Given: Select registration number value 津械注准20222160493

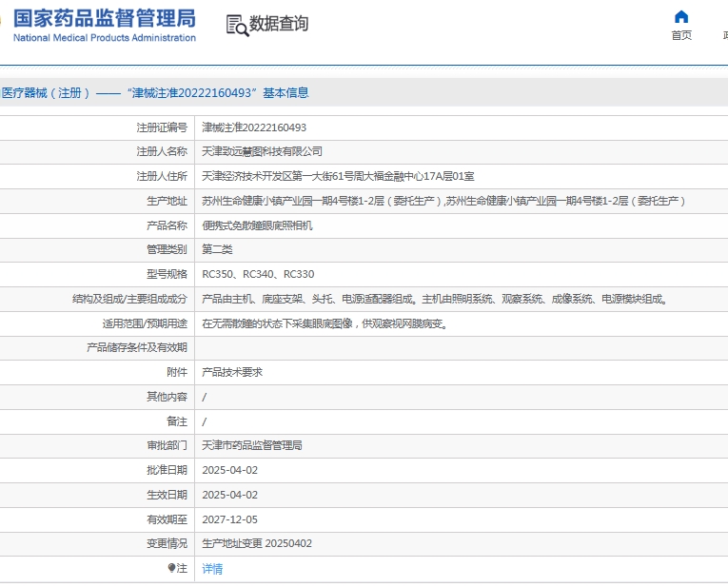Looking at the screenshot, I should pyautogui.click(x=254, y=127).
